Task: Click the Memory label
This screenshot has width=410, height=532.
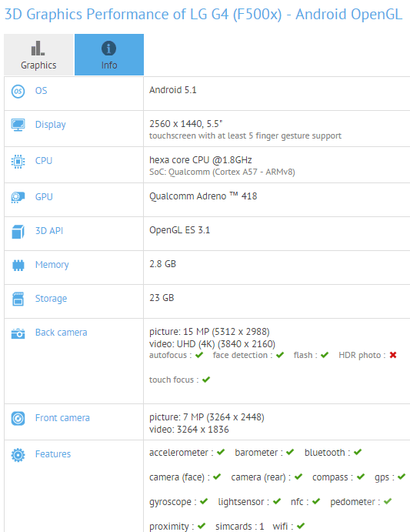Action: click(52, 265)
